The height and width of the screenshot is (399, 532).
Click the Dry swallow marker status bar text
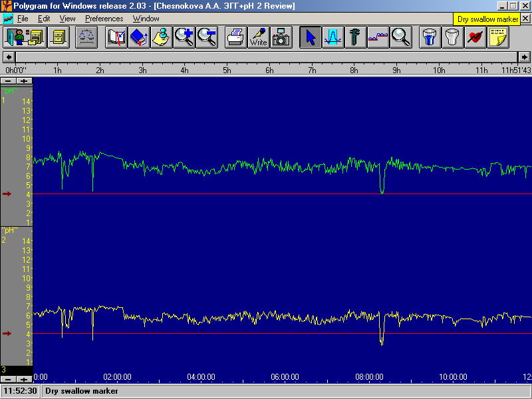click(x=82, y=391)
